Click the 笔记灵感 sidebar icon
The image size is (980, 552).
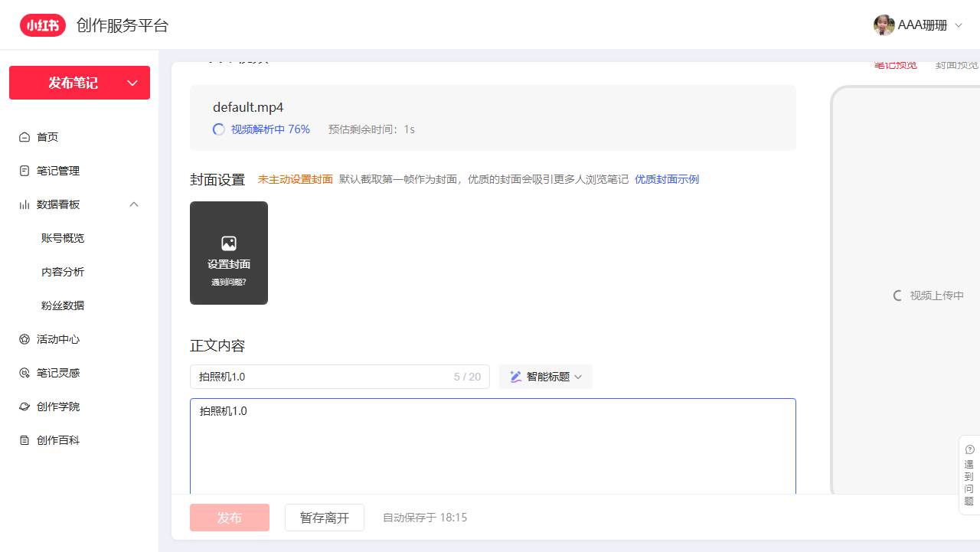pos(24,373)
